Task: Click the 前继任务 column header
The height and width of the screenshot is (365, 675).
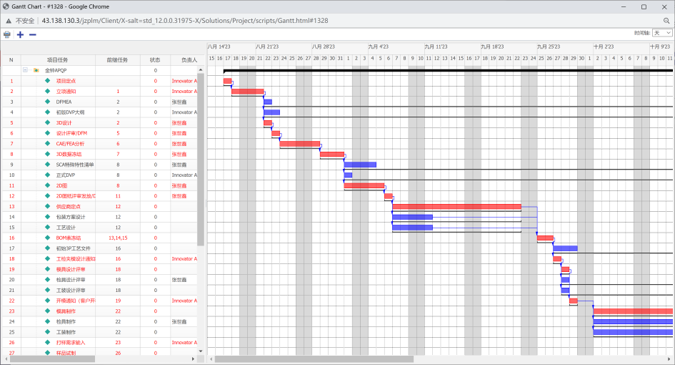Action: pyautogui.click(x=118, y=60)
